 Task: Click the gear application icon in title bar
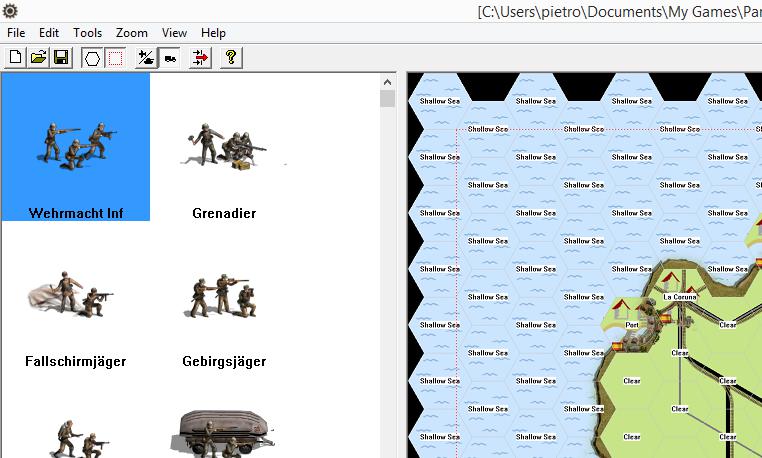click(10, 11)
